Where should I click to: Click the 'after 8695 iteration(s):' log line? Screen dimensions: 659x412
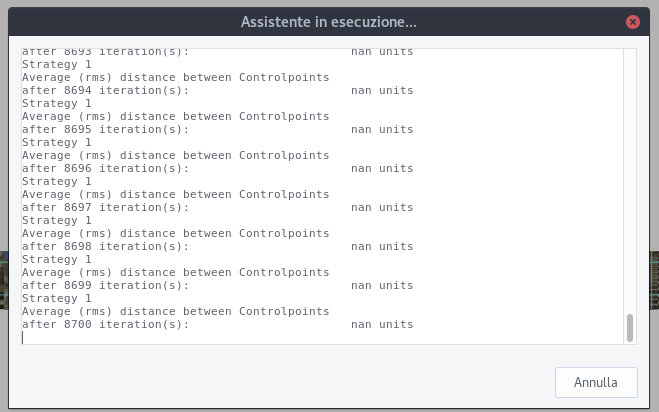105,130
